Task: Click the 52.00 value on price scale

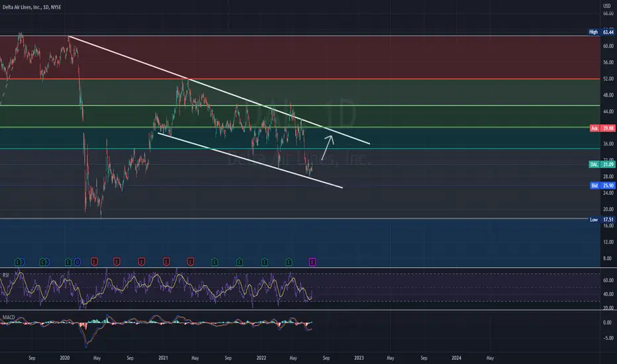Action: pos(608,79)
